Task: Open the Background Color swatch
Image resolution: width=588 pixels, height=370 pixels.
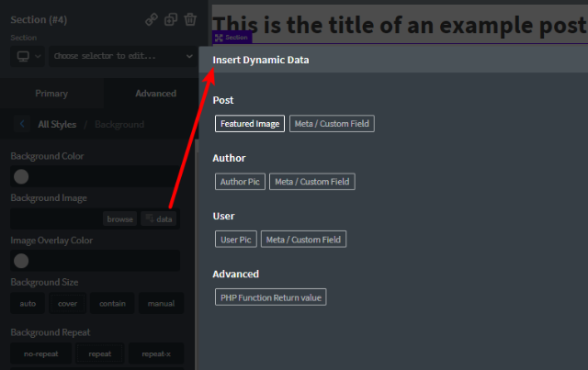Action: pyautogui.click(x=21, y=176)
